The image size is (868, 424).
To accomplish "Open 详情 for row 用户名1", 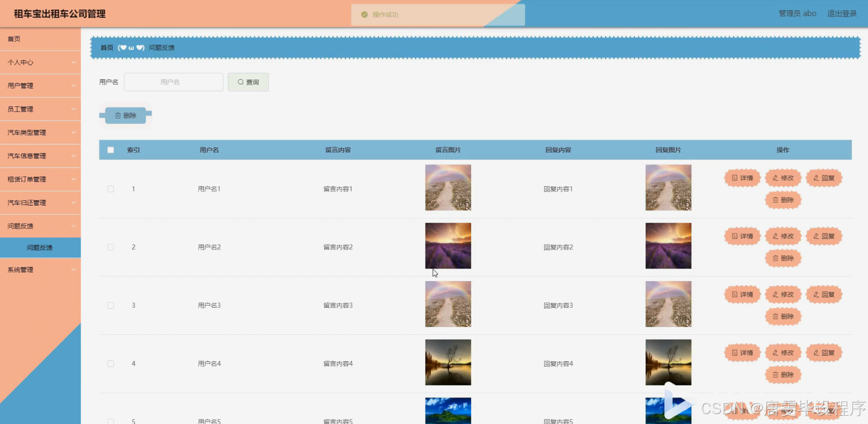I will (x=742, y=178).
